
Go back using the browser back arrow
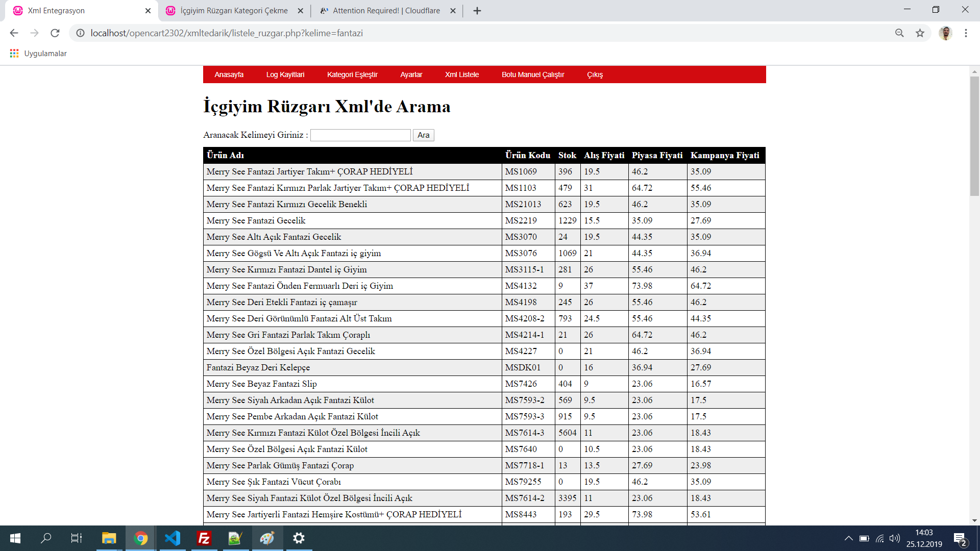(x=14, y=33)
